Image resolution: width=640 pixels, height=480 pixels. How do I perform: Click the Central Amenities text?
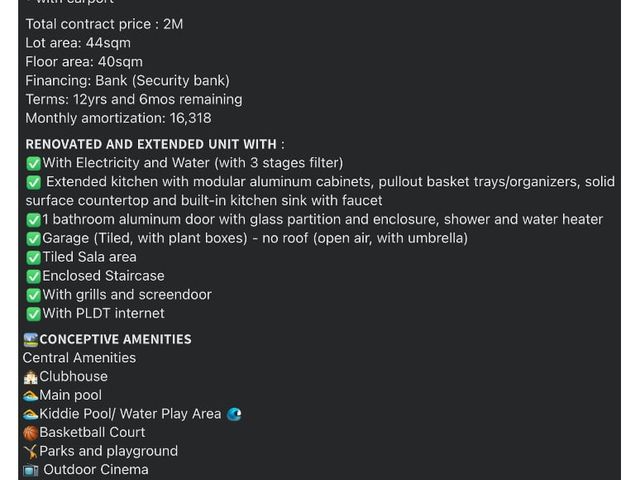tap(79, 358)
